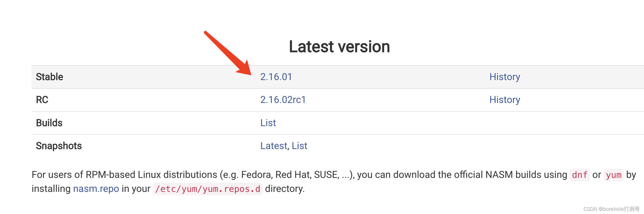Viewport: 644px width, 214px height.
Task: Click the /etc/yum/yum.repos.d path
Action: click(x=207, y=189)
